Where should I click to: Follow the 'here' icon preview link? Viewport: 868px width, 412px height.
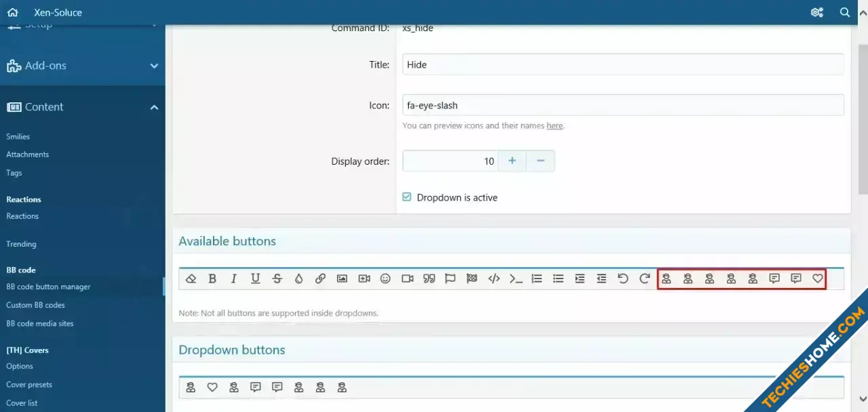click(x=555, y=125)
